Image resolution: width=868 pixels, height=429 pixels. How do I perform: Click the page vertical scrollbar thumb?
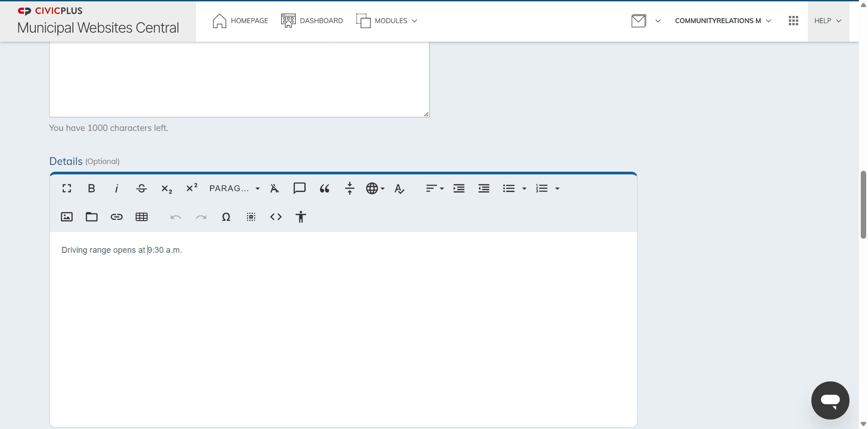(863, 205)
